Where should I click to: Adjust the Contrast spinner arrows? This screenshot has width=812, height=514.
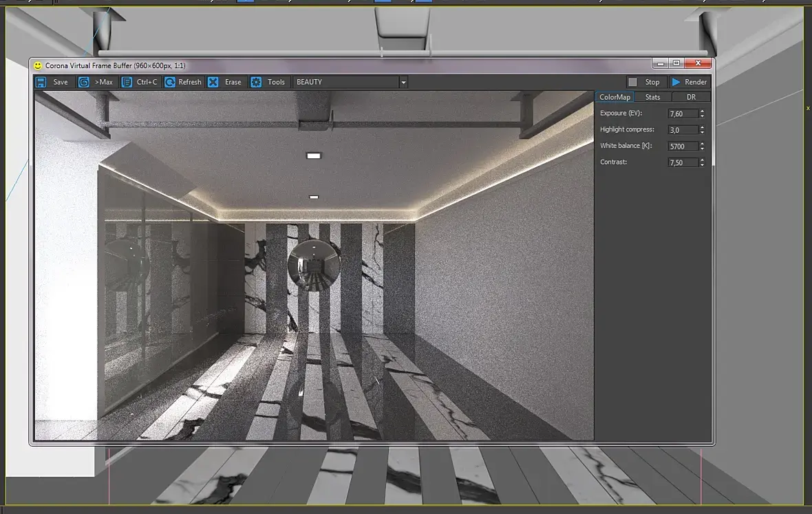pos(702,162)
